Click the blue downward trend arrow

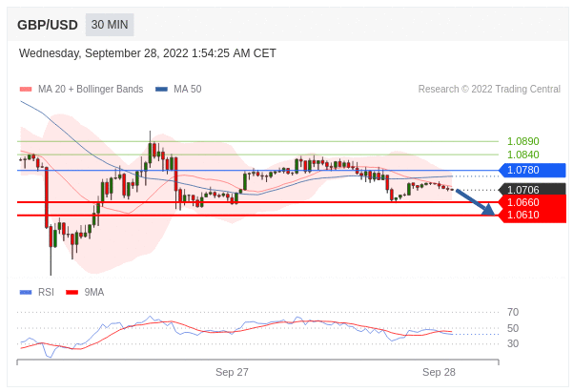point(475,202)
